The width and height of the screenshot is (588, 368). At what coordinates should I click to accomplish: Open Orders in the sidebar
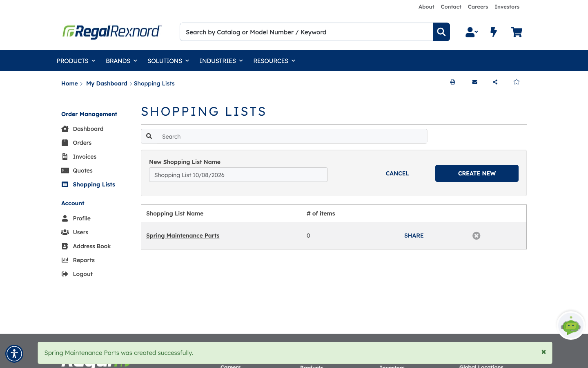point(76,143)
